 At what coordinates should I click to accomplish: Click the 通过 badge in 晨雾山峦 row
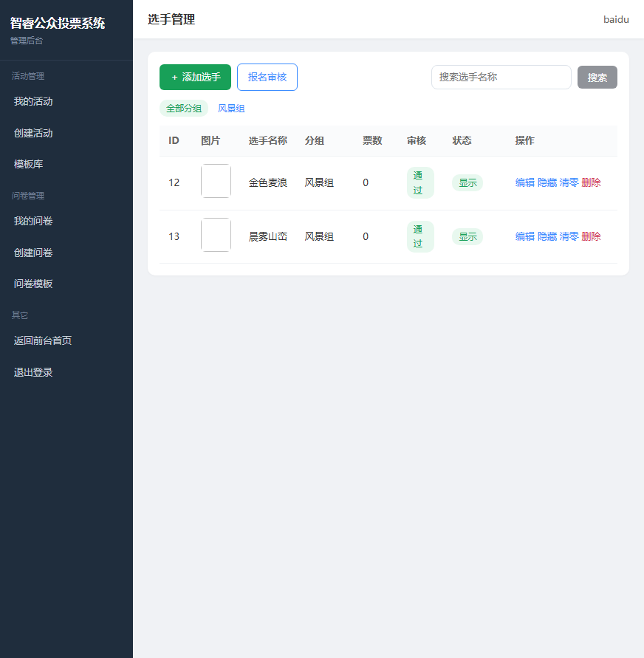[420, 236]
